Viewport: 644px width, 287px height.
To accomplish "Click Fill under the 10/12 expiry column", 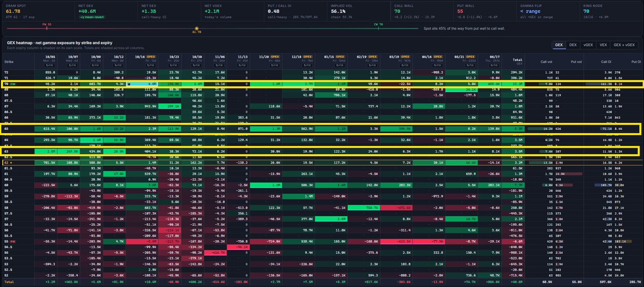I will click(x=118, y=65).
